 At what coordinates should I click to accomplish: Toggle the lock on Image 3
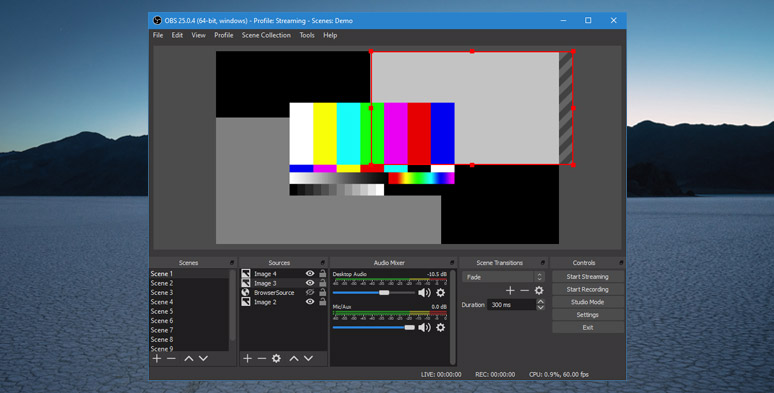322,283
